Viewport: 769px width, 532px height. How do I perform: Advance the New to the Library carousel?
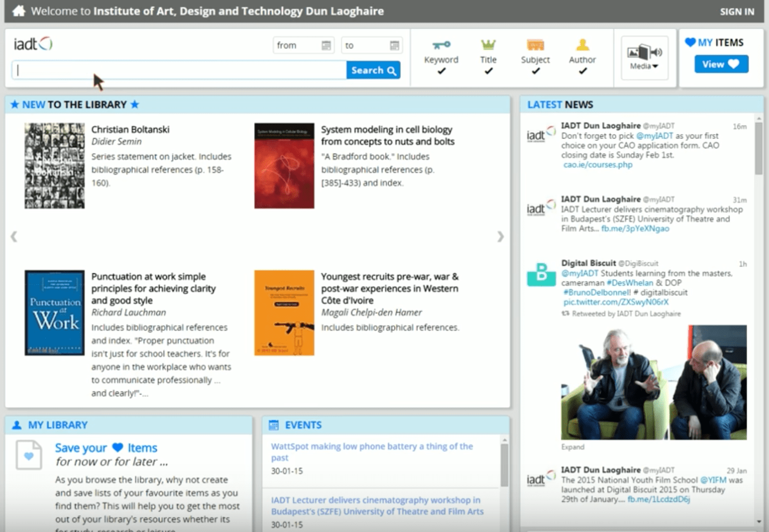pos(500,236)
